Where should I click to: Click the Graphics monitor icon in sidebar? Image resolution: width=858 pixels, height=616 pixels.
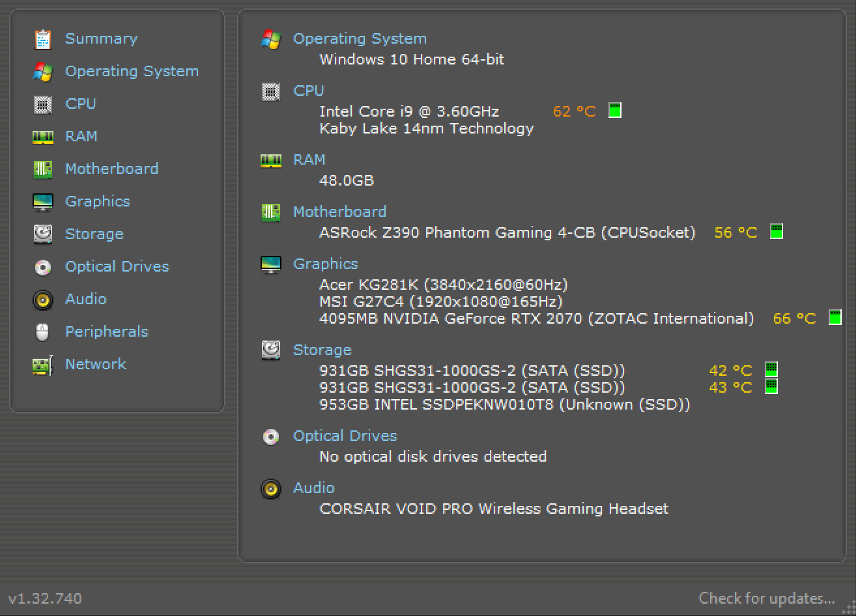[43, 202]
